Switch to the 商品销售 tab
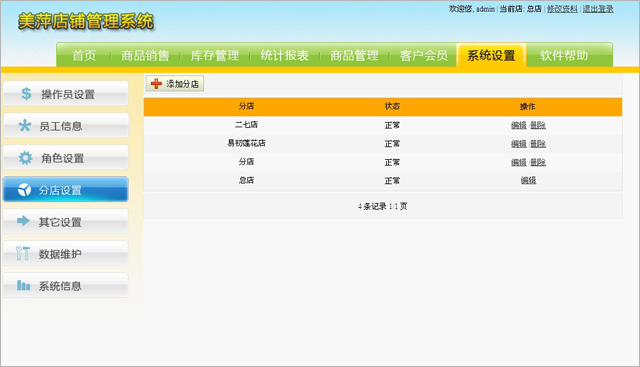The height and width of the screenshot is (367, 640). [145, 55]
